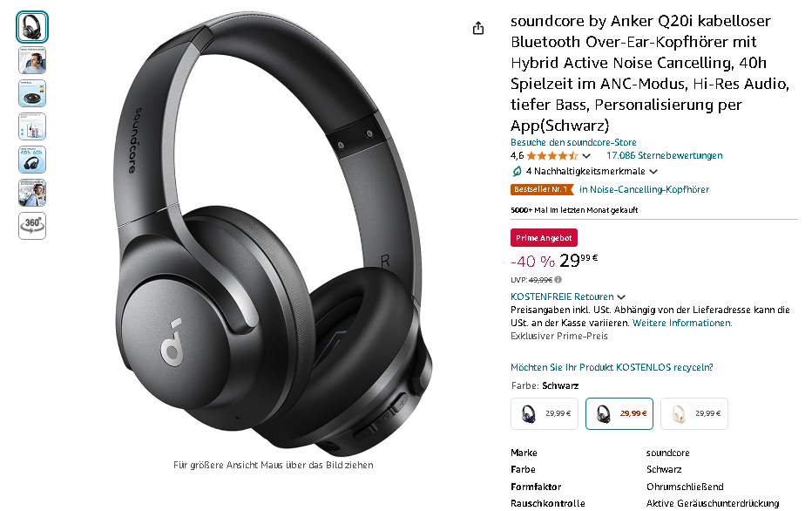Select the second thumbnail with man wearing headphones
This screenshot has width=812, height=511.
32,60
